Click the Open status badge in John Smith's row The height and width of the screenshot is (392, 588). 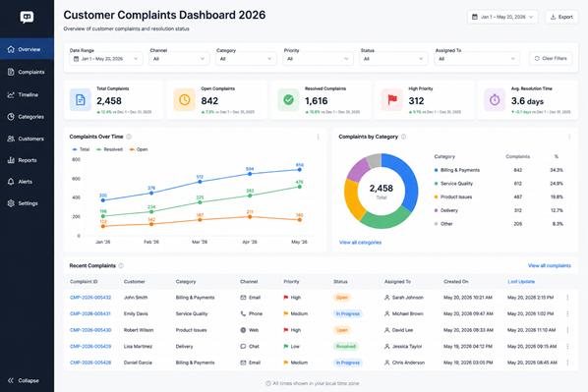click(x=341, y=298)
